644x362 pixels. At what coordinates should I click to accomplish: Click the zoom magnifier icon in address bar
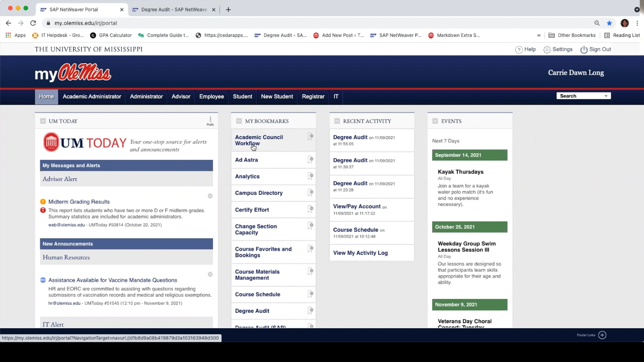pyautogui.click(x=597, y=23)
